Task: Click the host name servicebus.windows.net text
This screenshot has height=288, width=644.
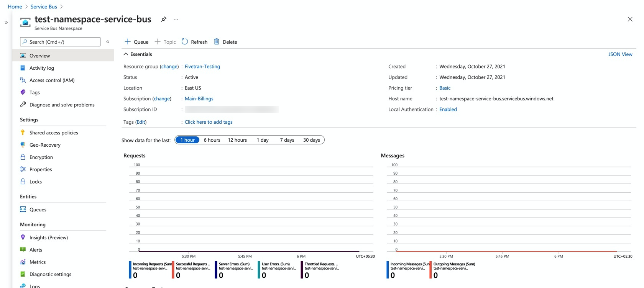Action: click(496, 99)
